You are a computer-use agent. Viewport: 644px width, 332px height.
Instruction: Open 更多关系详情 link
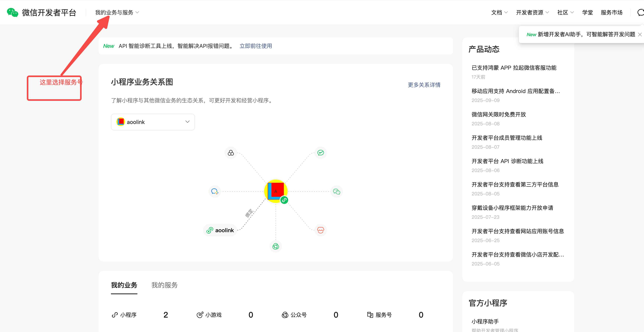click(424, 85)
